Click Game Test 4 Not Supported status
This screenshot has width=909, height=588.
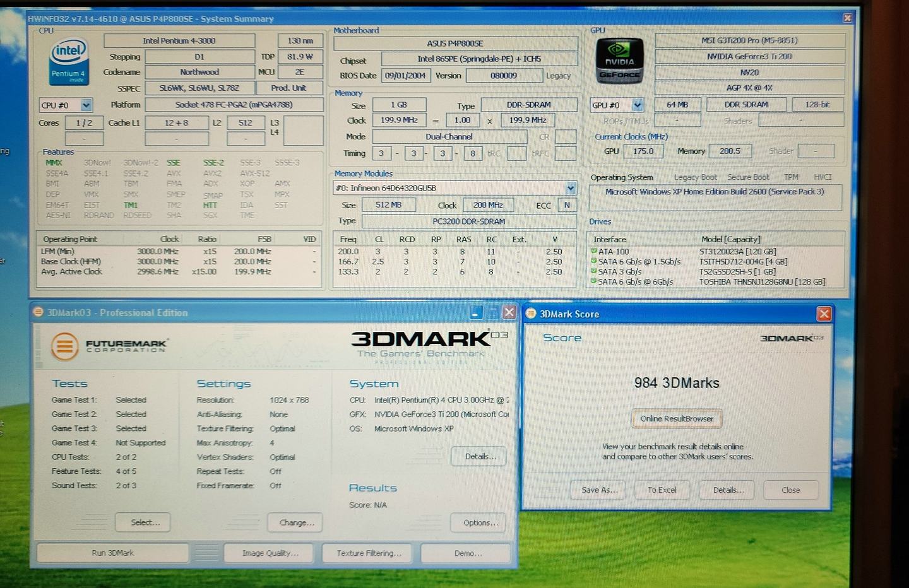140,443
